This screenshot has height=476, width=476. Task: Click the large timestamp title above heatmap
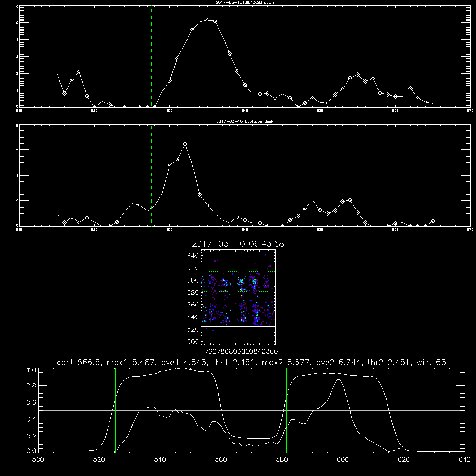tap(238, 244)
